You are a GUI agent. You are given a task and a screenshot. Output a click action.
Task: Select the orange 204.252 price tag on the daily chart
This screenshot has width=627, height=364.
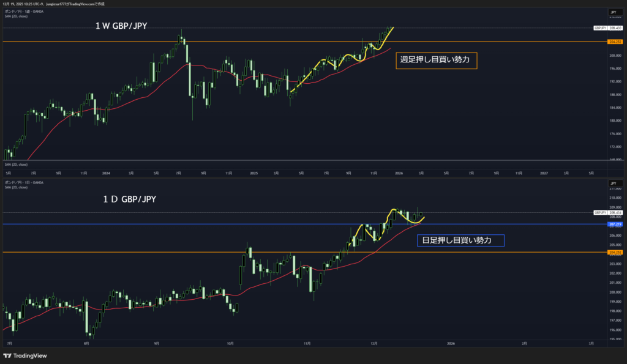pos(615,252)
